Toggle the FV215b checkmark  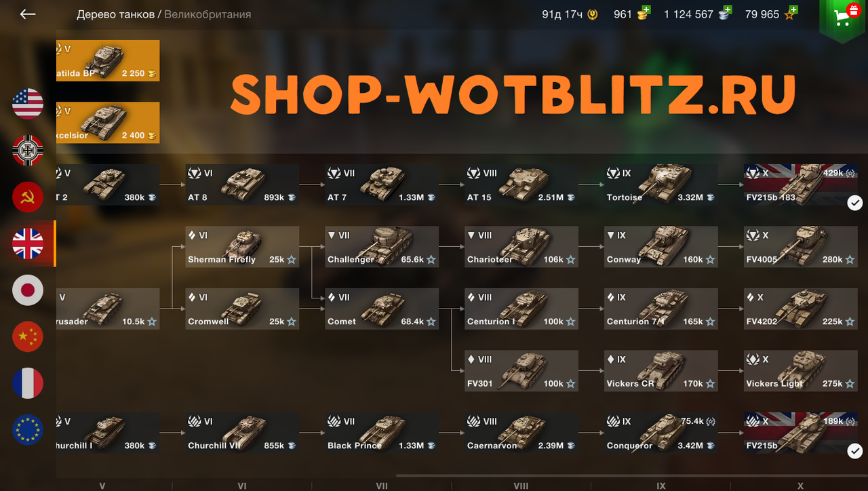855,450
